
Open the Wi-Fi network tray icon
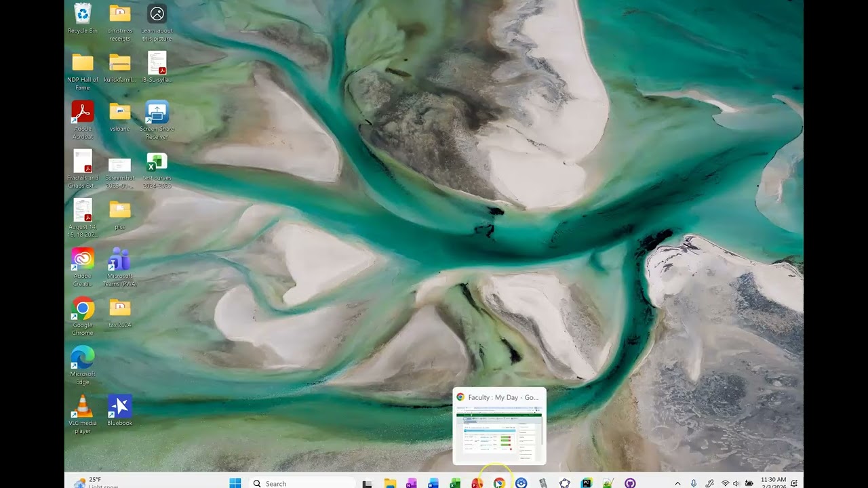click(725, 483)
